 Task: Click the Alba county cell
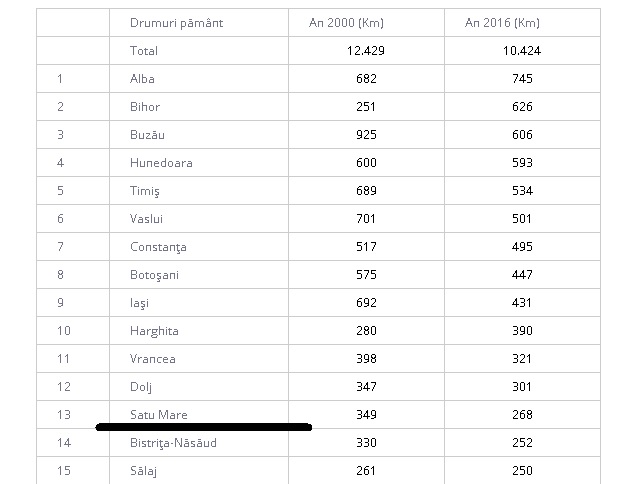tap(142, 78)
